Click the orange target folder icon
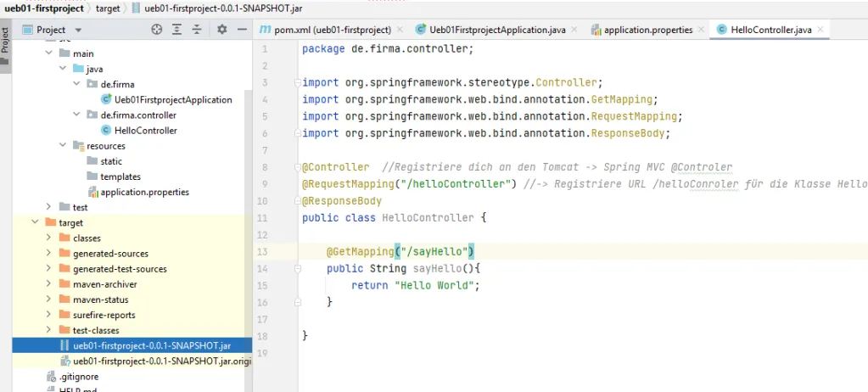Screen dimensions: 868x392 (x=51, y=222)
